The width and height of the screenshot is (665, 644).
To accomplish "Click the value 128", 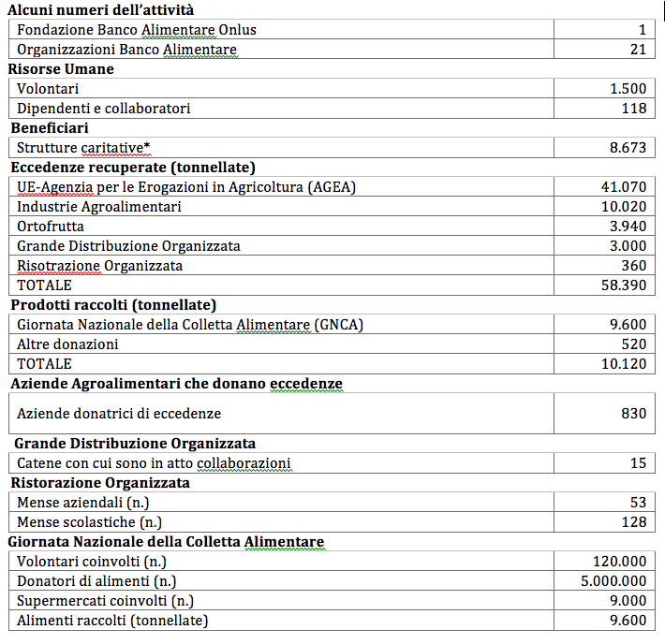I will (x=634, y=522).
